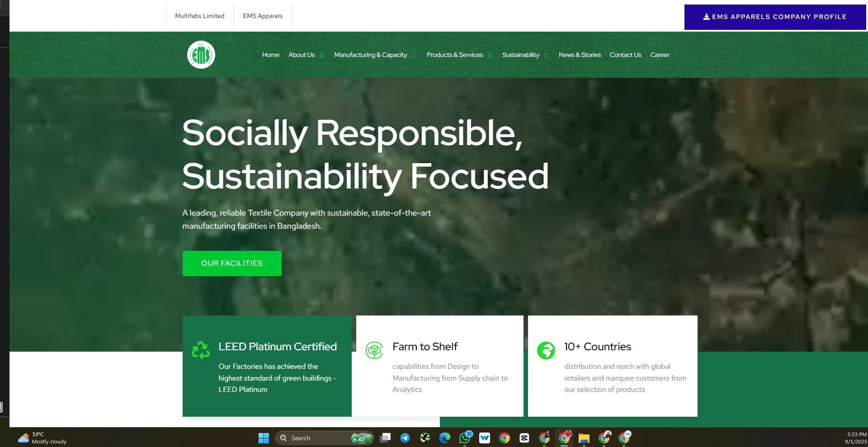Go to the News & Stories page

(x=580, y=55)
